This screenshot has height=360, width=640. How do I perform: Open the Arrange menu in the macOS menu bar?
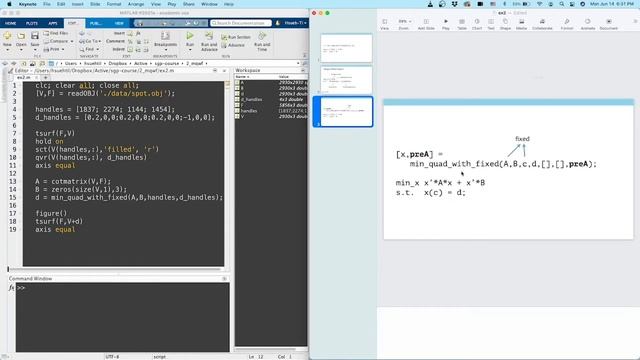(x=136, y=4)
